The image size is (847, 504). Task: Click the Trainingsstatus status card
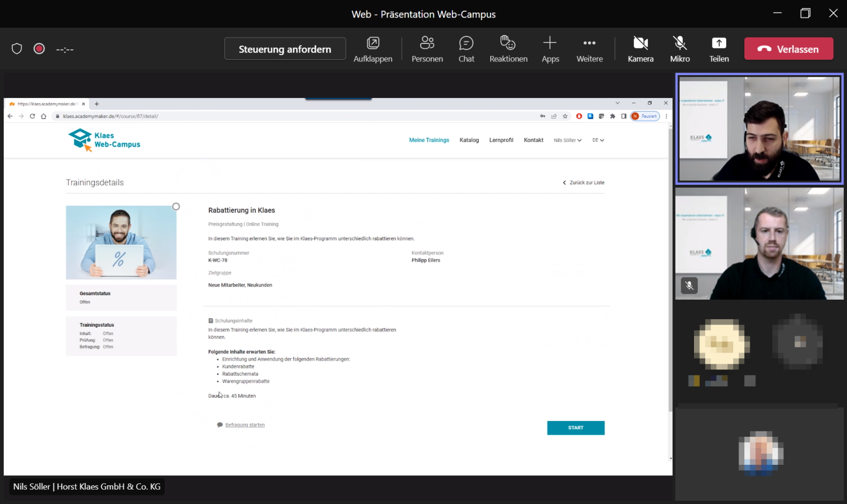tap(121, 336)
